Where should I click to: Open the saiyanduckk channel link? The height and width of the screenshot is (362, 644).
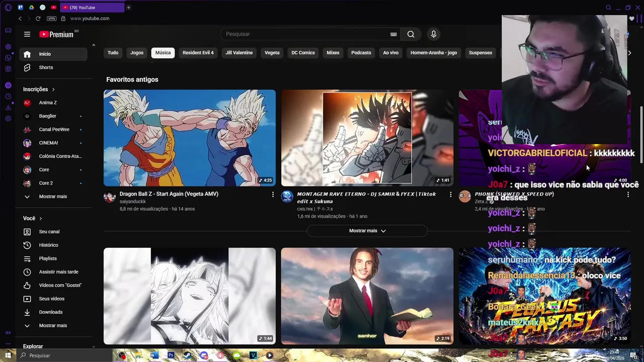coord(133,202)
